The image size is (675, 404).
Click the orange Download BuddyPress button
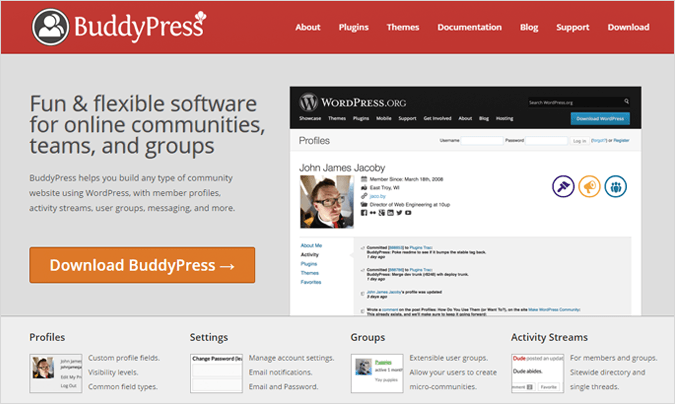pyautogui.click(x=142, y=265)
